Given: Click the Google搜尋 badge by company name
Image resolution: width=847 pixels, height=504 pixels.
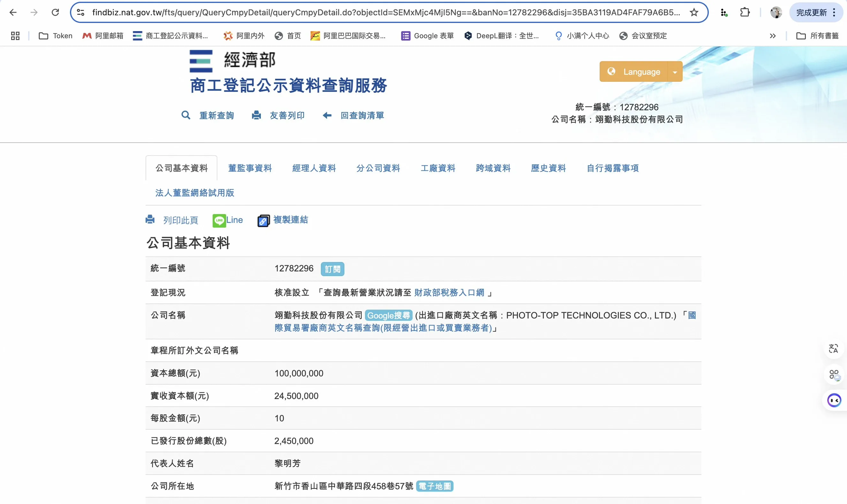Looking at the screenshot, I should 389,315.
